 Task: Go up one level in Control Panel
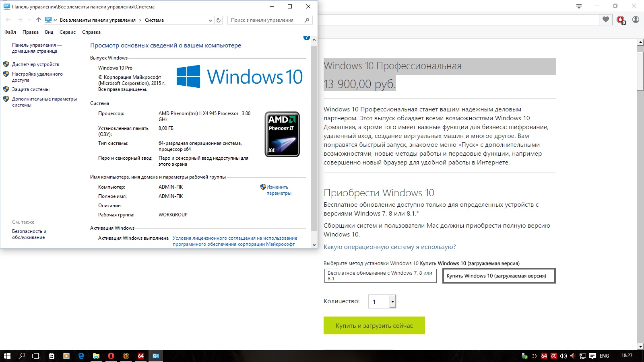[38, 20]
